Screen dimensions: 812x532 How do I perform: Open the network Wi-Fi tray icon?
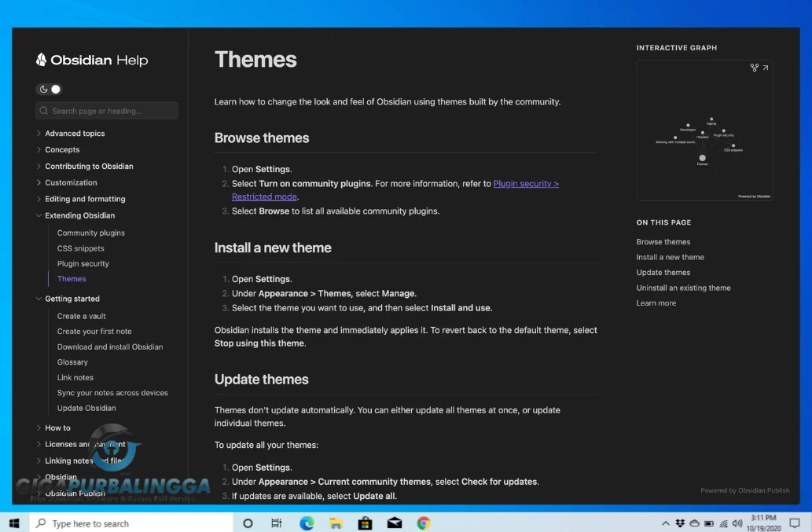(x=723, y=523)
